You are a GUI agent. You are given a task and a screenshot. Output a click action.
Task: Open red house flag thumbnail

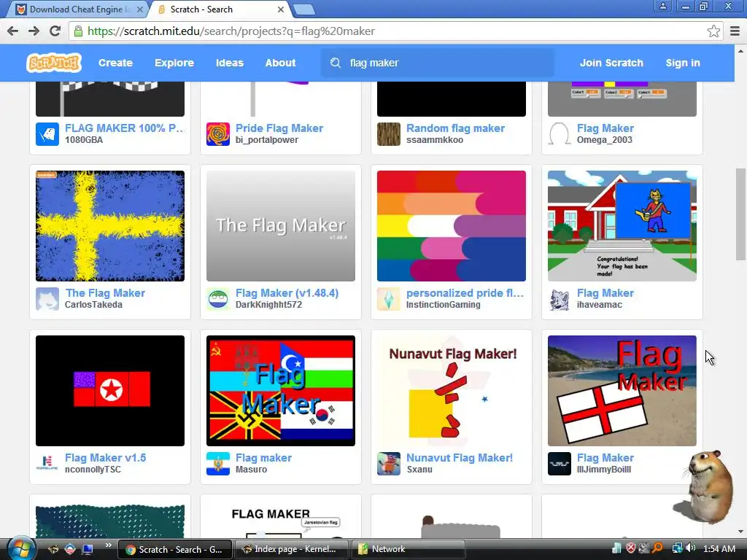(622, 226)
